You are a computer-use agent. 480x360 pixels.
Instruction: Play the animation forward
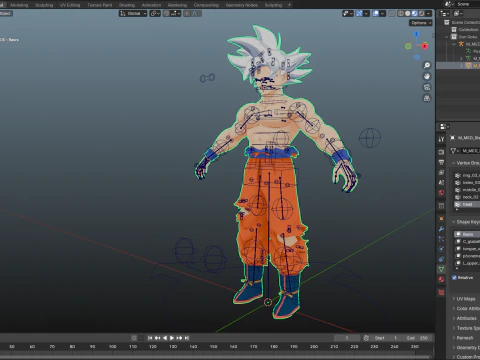click(x=172, y=338)
